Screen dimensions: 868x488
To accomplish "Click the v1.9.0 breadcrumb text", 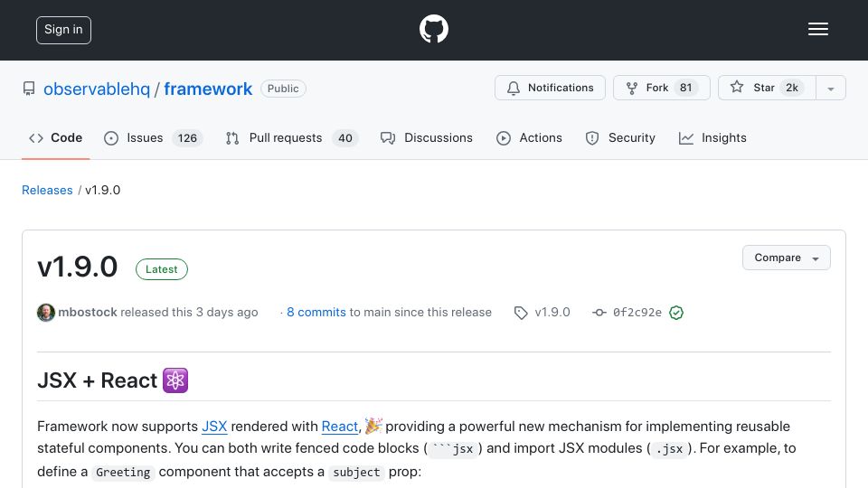I will tap(102, 190).
